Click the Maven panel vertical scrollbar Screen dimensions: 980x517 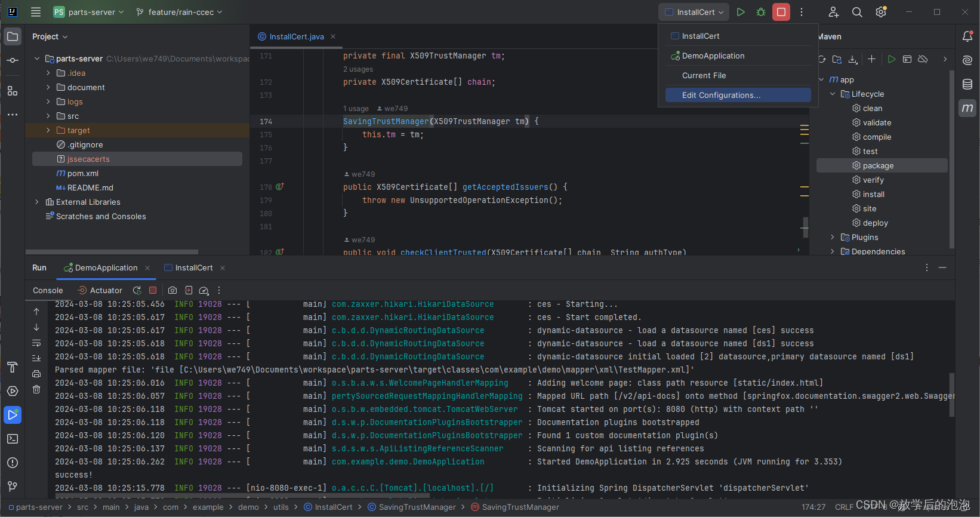coord(951,159)
